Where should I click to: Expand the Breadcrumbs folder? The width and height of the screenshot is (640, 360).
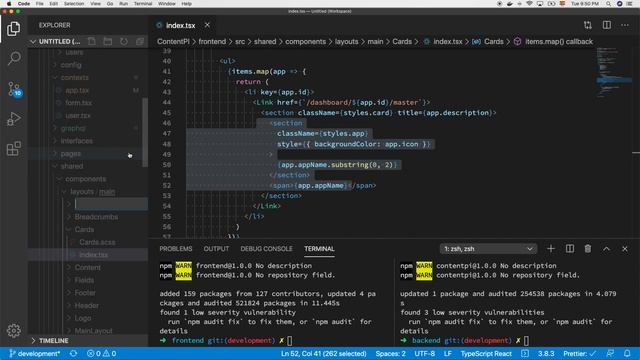click(96, 217)
